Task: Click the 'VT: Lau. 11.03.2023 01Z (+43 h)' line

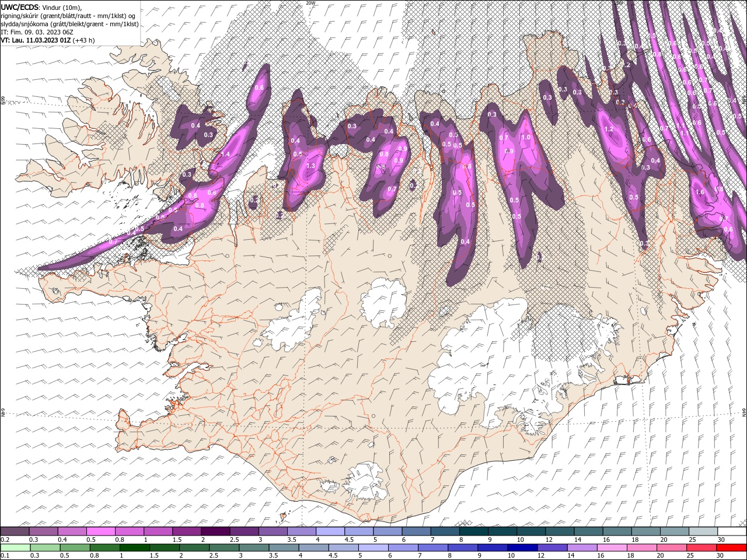Action: pyautogui.click(x=48, y=40)
